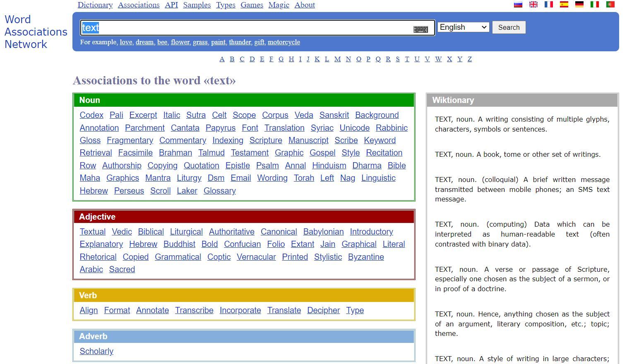Screen dimensions: 627x364
Task: Open the noun association 'Email'
Action: tap(241, 178)
